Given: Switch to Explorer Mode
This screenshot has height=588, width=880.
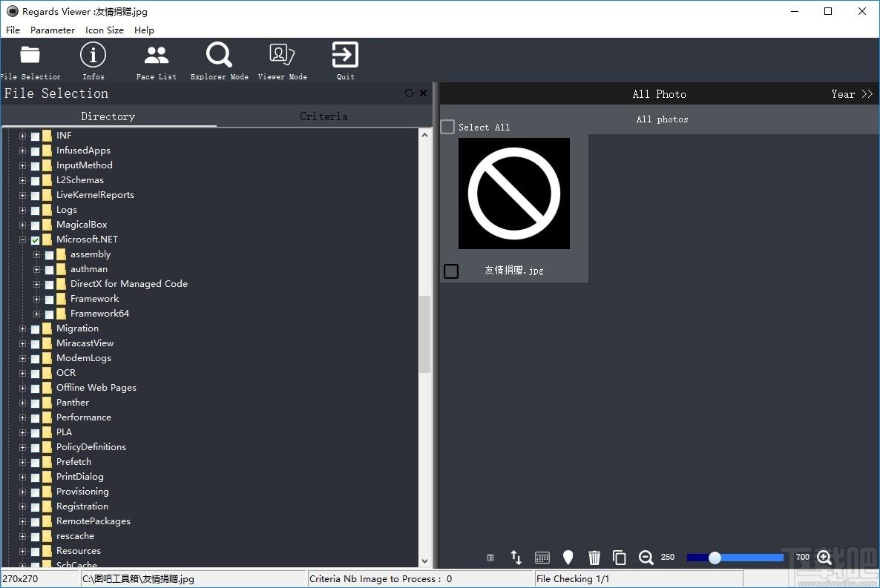Looking at the screenshot, I should (219, 55).
